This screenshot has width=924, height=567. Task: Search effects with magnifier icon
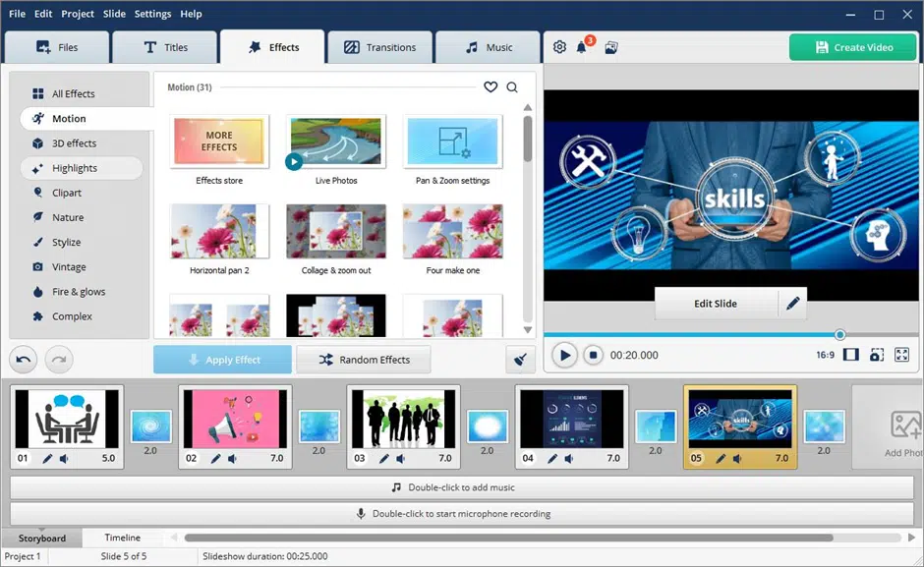coord(512,87)
